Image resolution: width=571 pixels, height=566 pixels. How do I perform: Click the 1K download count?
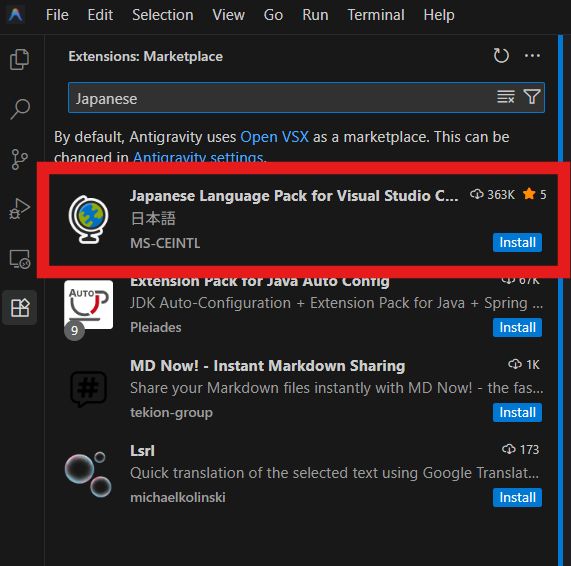524,365
